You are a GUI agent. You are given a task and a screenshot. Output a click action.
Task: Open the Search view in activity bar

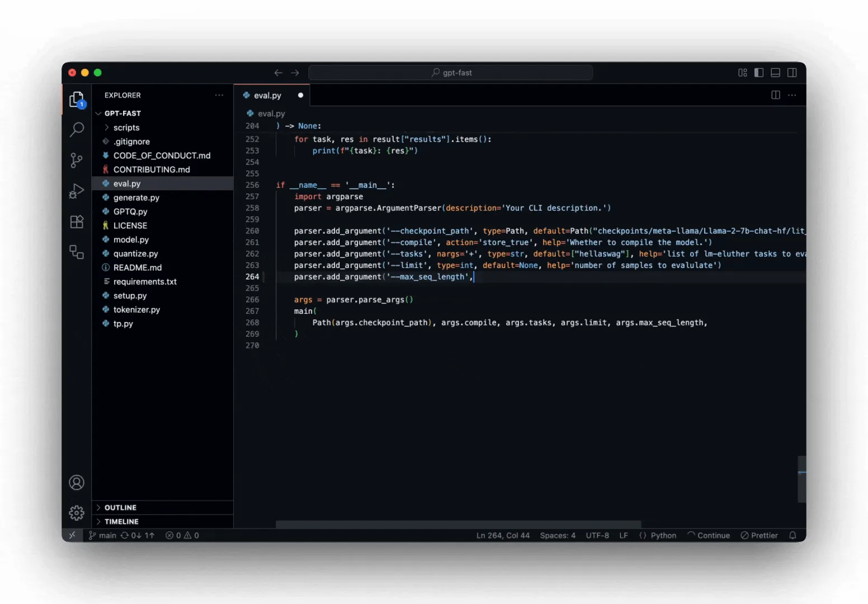pyautogui.click(x=77, y=130)
